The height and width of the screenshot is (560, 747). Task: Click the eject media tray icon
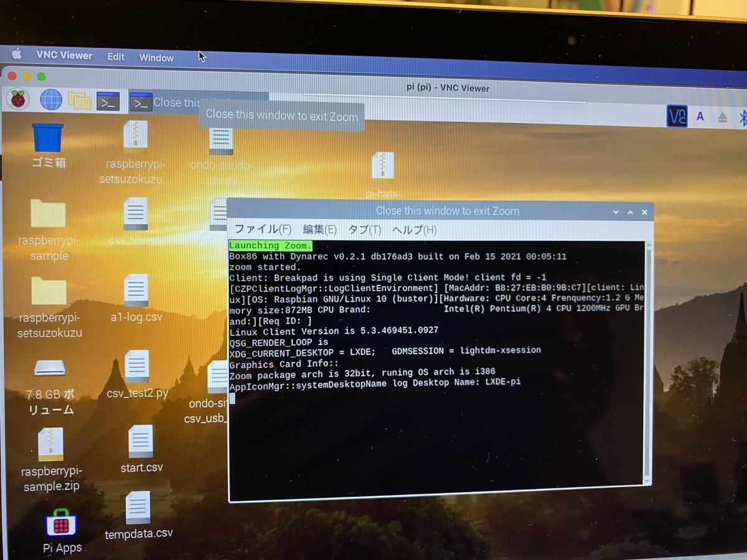click(723, 117)
